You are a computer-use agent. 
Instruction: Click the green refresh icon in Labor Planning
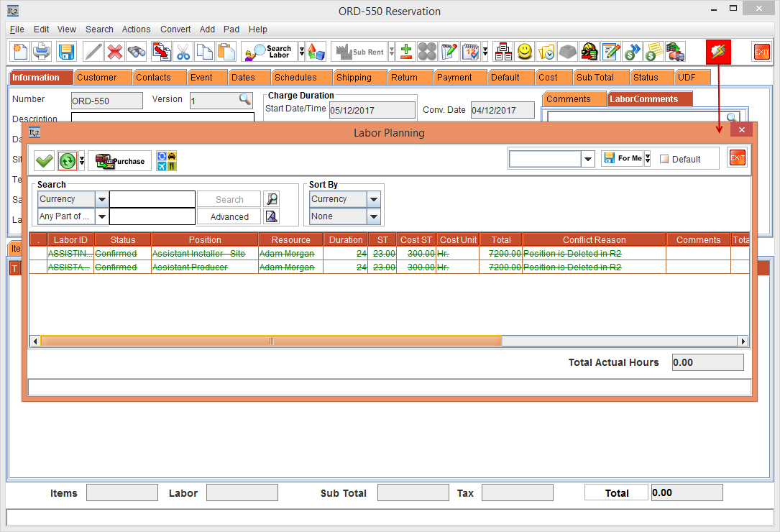tap(67, 161)
